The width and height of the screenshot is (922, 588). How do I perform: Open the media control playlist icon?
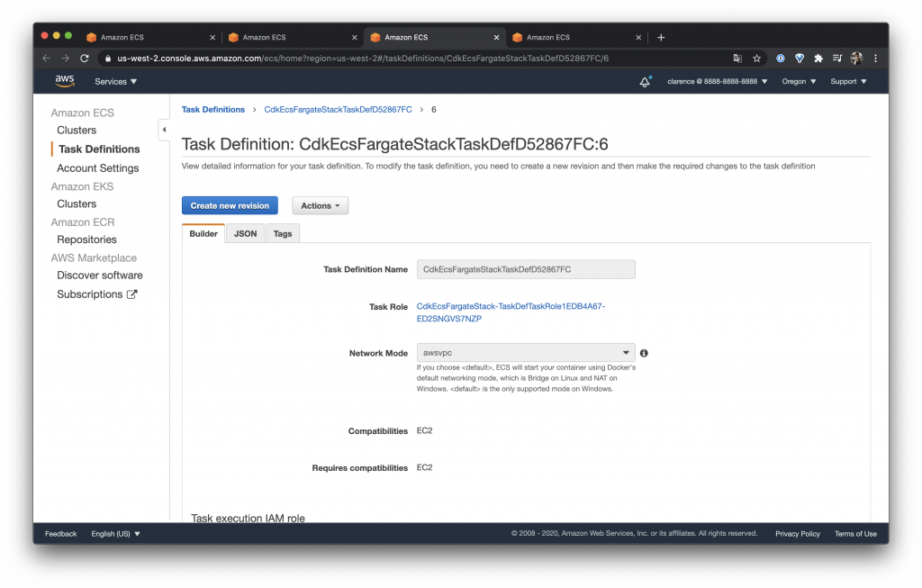(x=837, y=59)
